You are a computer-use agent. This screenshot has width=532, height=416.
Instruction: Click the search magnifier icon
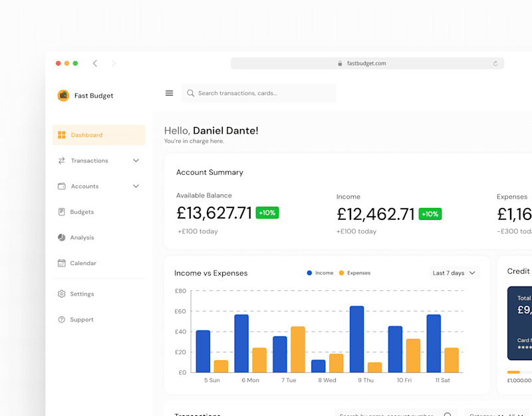(x=191, y=93)
